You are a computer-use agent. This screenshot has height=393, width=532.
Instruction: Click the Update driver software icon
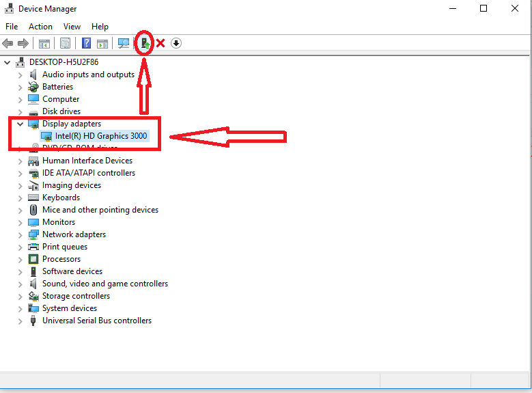click(x=145, y=43)
